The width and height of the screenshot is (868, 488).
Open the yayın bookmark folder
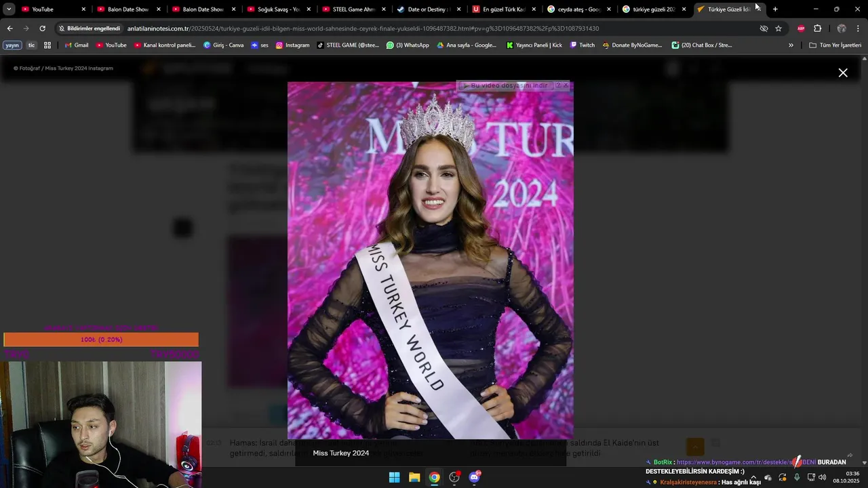coord(12,45)
